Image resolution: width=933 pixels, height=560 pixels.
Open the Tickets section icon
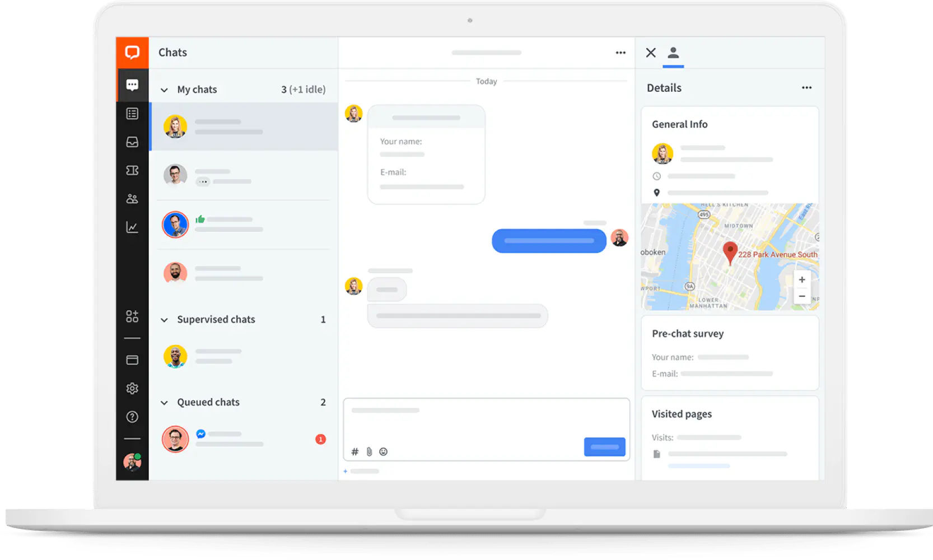click(x=132, y=170)
